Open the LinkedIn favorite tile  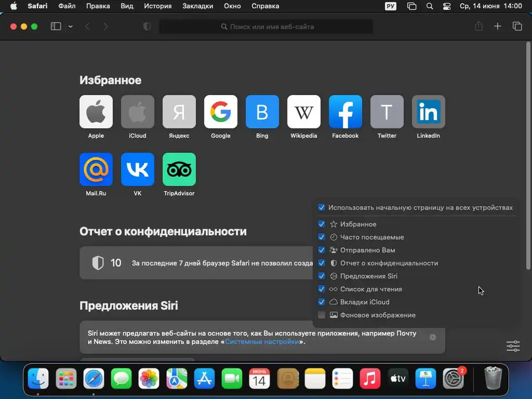[x=429, y=112]
